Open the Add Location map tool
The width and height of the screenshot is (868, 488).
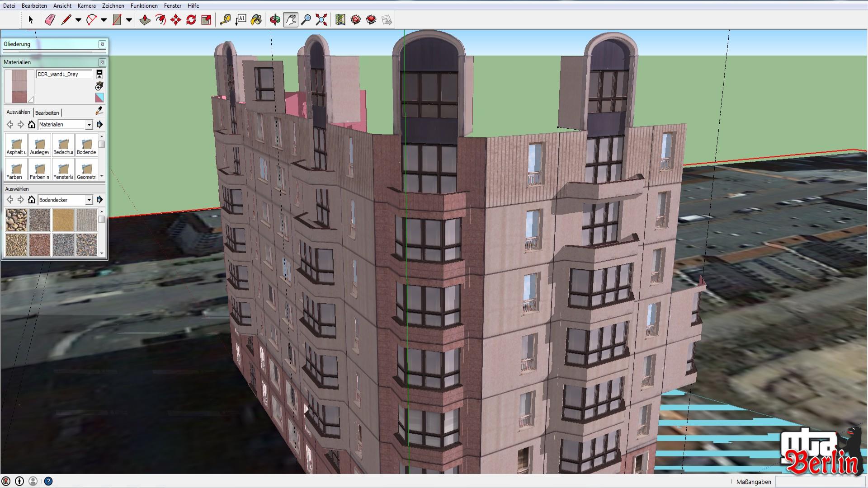point(340,20)
